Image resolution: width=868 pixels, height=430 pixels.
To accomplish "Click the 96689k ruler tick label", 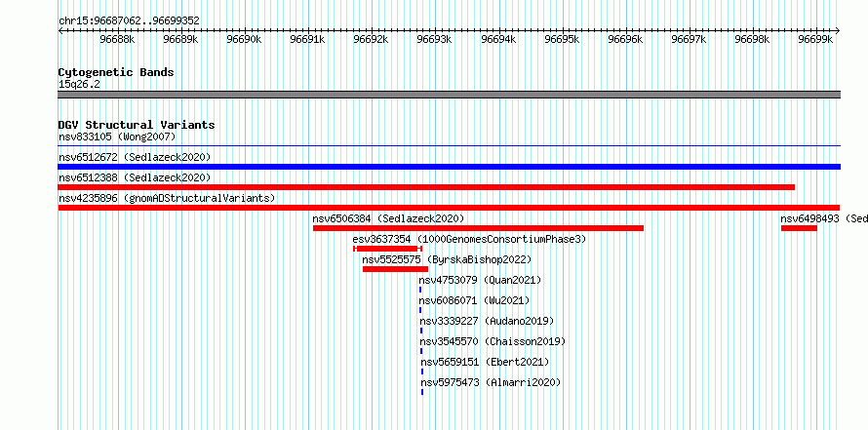I will 181,39.
